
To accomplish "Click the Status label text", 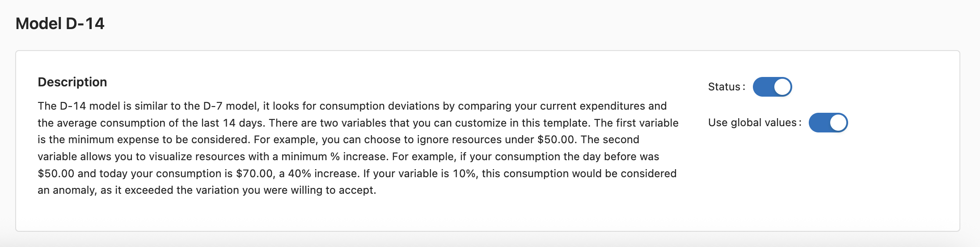I will (x=724, y=87).
